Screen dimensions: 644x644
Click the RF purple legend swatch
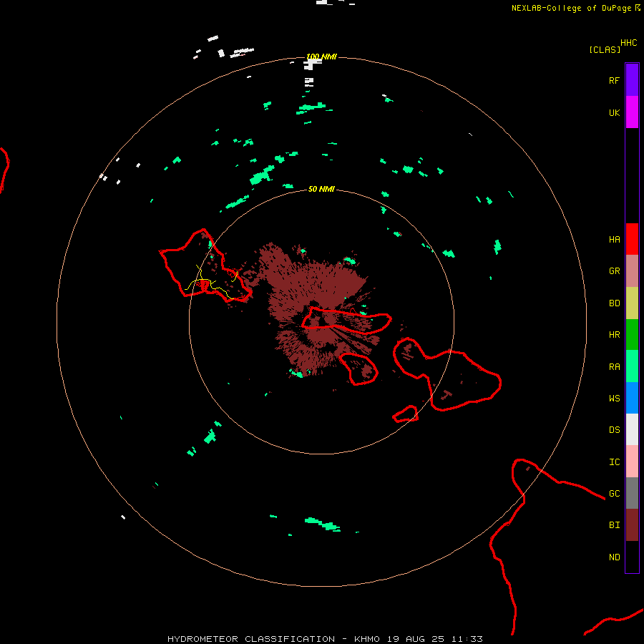pyautogui.click(x=632, y=80)
